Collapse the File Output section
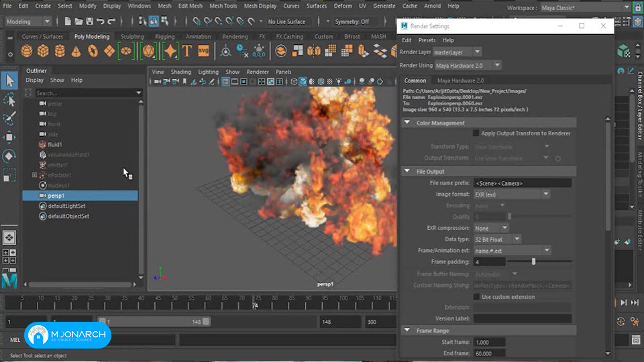This screenshot has height=362, width=644. click(407, 171)
